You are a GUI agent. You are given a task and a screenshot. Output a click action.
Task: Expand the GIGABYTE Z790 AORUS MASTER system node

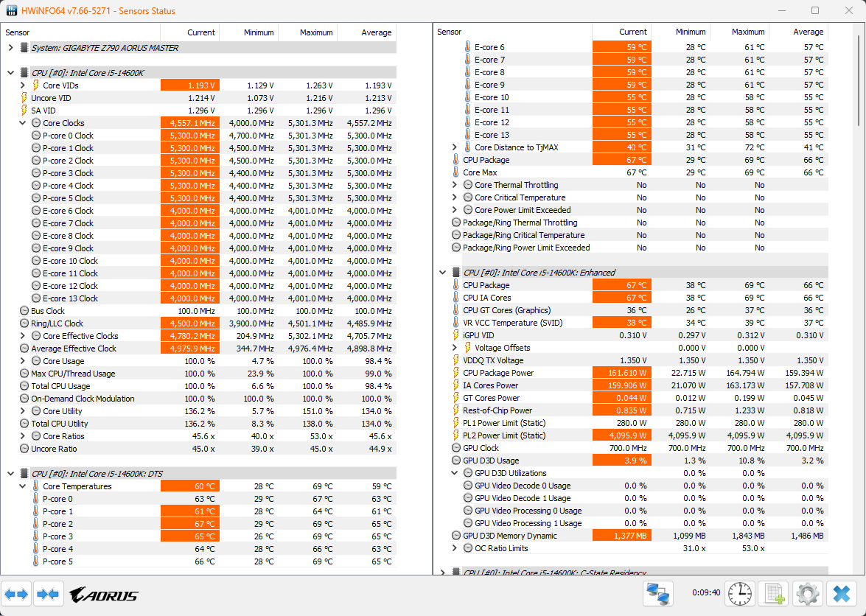pyautogui.click(x=10, y=48)
